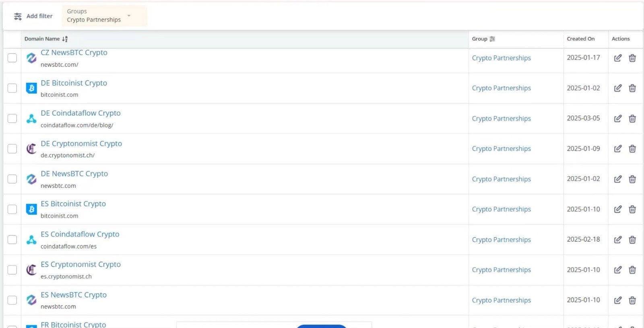Click the Domain Name column header text

tap(42, 39)
